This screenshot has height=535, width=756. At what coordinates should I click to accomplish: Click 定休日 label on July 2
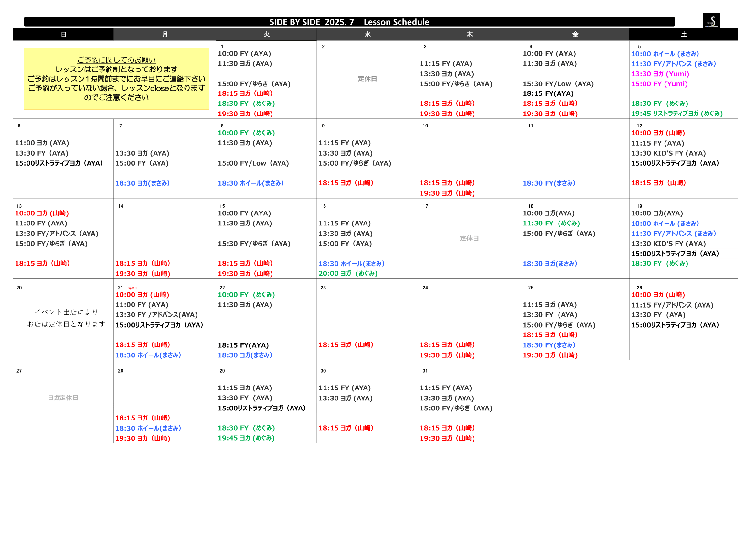click(367, 79)
